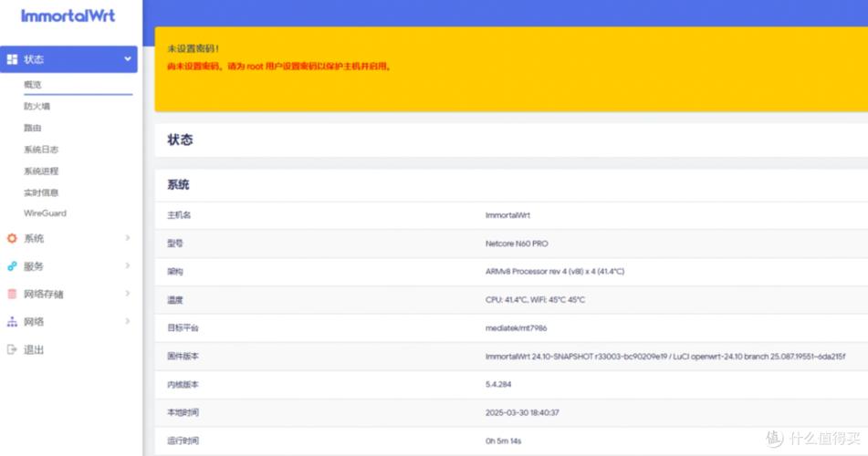Viewport: 868px width, 456px height.
Task: Click the ImmortalWrt logo
Action: click(68, 16)
